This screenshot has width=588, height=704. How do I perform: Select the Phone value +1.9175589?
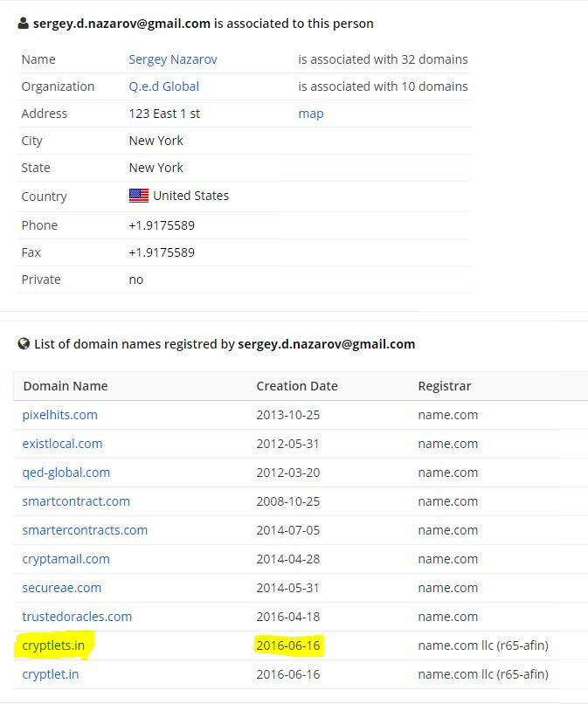[x=162, y=225]
